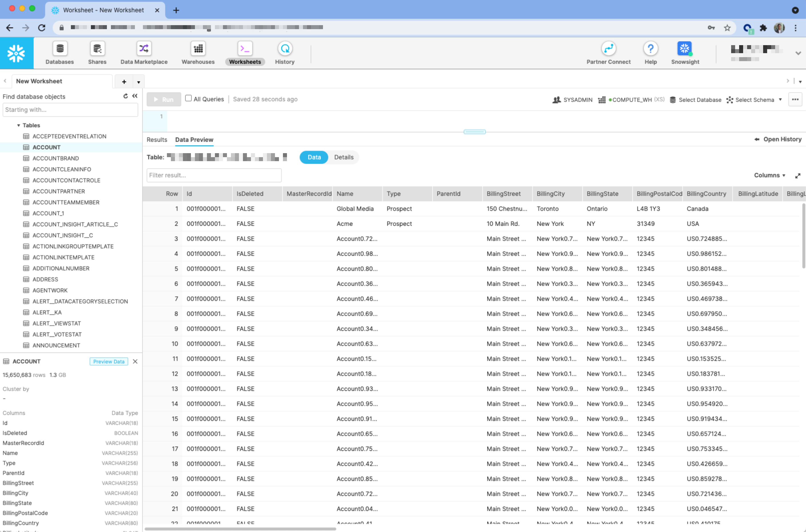Screen dimensions: 806x532
Task: Open the Shares page icon
Action: click(97, 49)
